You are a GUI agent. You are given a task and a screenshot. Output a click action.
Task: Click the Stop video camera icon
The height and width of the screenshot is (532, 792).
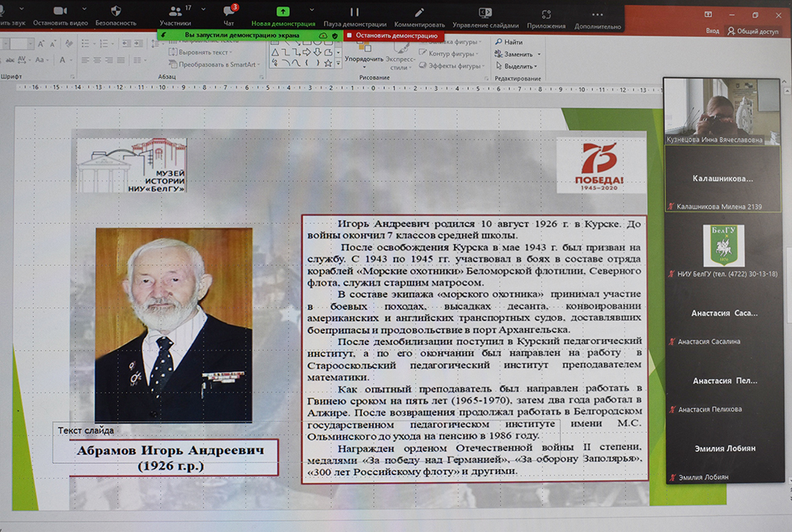click(x=60, y=11)
